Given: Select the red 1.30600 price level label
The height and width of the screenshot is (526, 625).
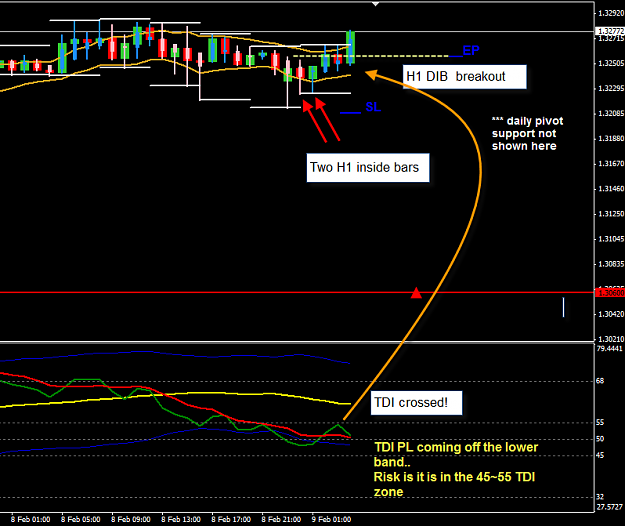Looking at the screenshot, I should pos(609,293).
